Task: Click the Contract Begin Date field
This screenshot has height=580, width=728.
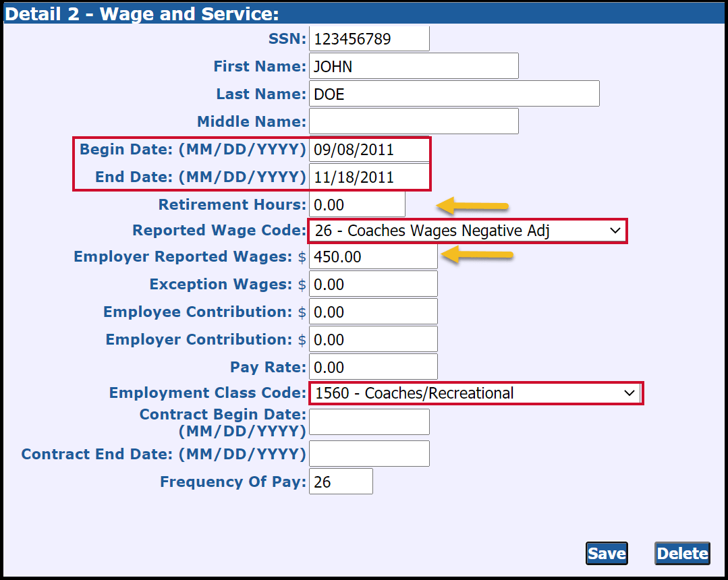Action: click(368, 422)
